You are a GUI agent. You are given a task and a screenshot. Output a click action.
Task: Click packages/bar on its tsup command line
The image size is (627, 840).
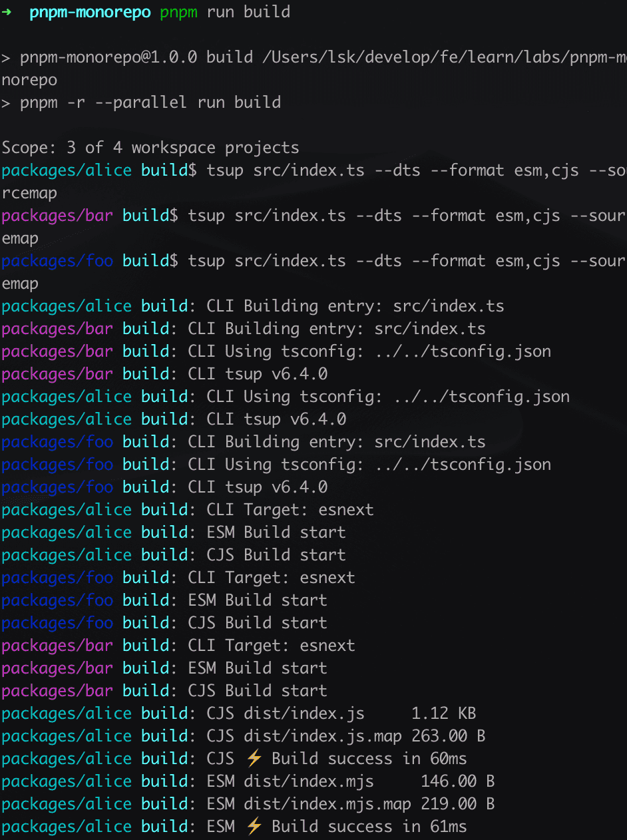tap(57, 216)
